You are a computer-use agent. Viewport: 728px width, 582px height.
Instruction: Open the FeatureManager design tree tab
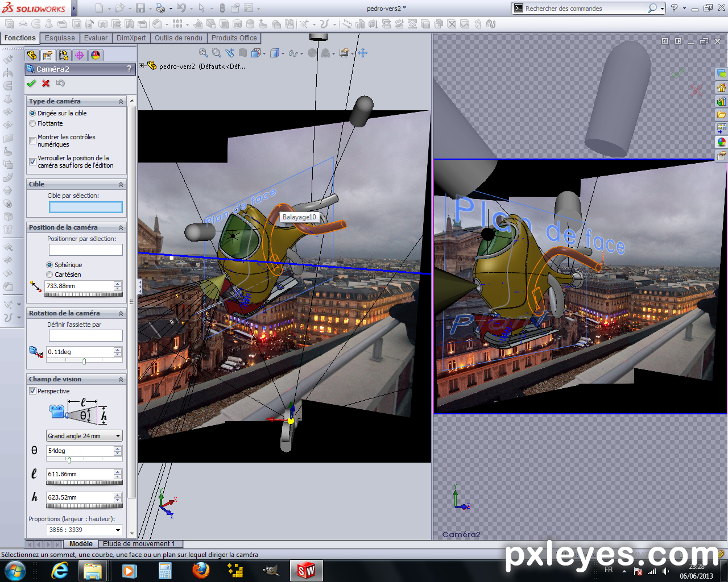[x=32, y=55]
